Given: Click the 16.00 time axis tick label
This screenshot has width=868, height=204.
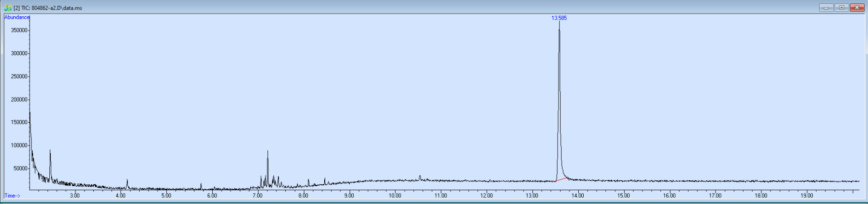Looking at the screenshot, I should pyautogui.click(x=670, y=196).
